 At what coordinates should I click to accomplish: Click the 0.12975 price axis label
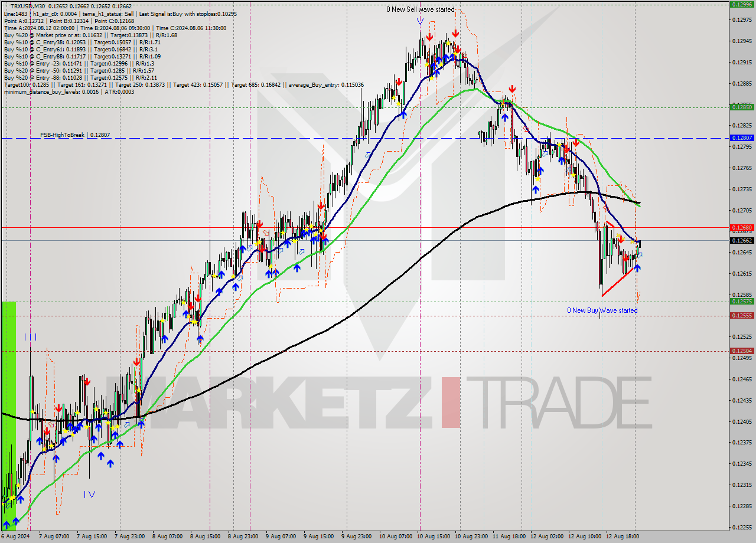(742, 20)
